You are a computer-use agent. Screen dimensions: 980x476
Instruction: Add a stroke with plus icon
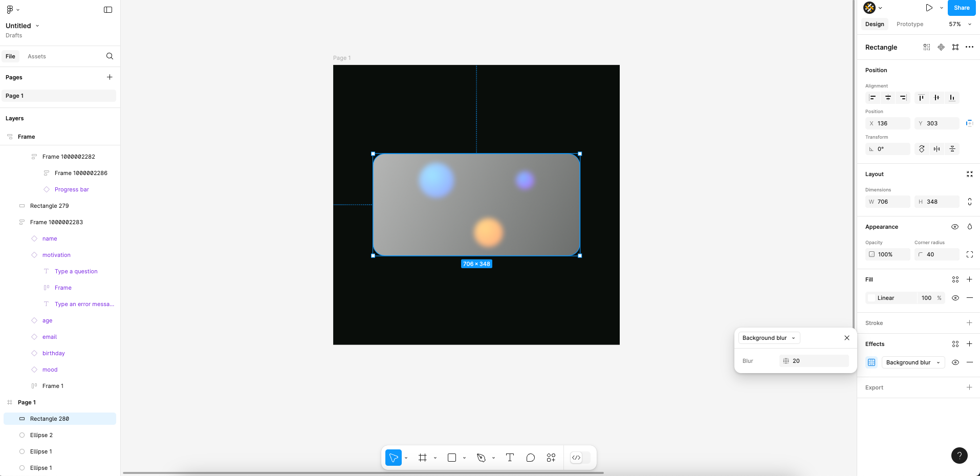(x=970, y=323)
